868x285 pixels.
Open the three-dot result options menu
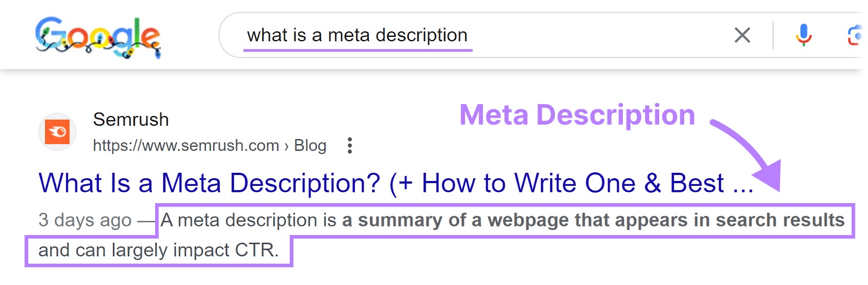point(350,145)
